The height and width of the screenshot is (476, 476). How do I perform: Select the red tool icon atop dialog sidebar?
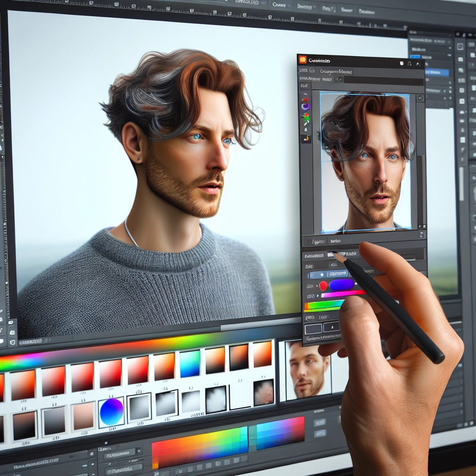[x=305, y=99]
